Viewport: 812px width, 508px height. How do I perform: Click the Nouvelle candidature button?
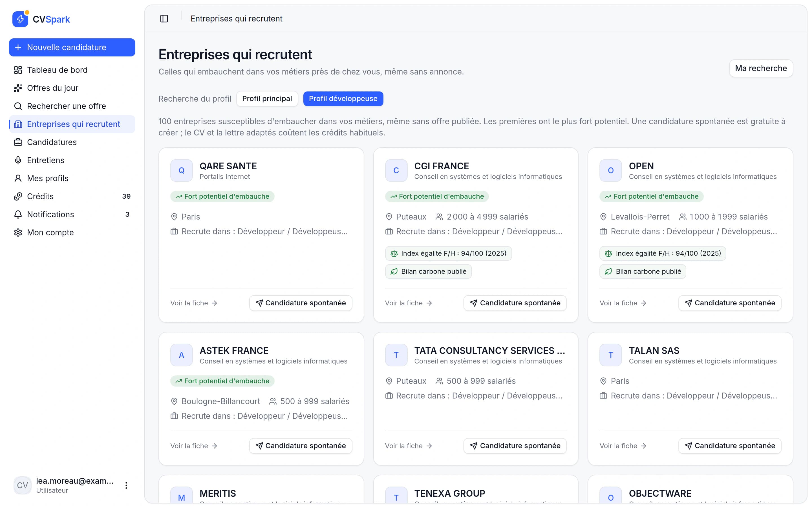click(x=72, y=47)
